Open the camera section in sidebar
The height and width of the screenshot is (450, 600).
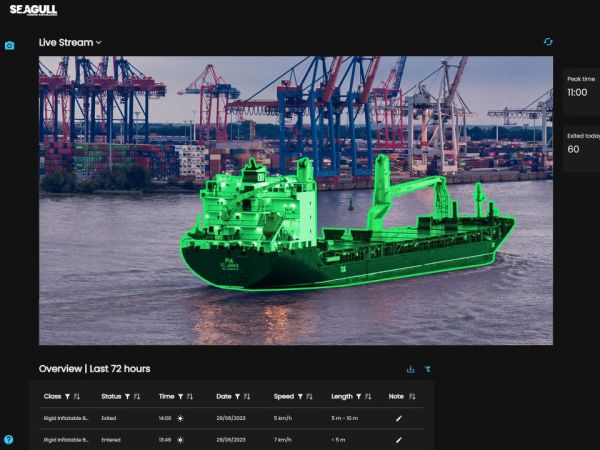(10, 46)
